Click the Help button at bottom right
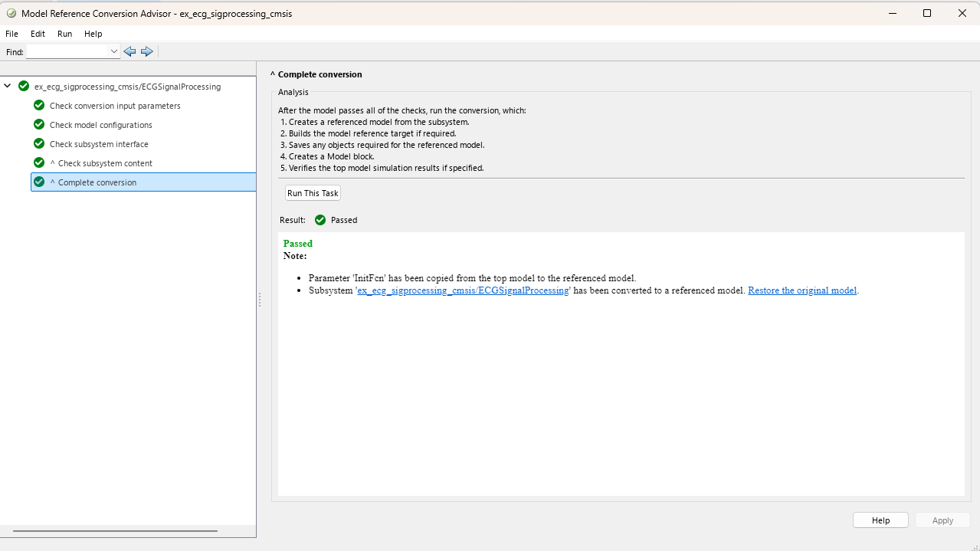980x551 pixels. 880,520
